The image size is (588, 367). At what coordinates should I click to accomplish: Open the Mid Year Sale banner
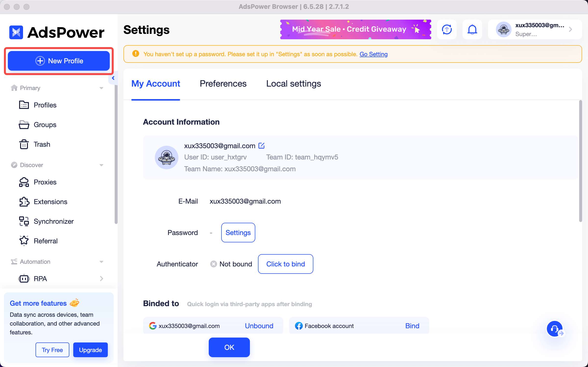click(x=356, y=29)
